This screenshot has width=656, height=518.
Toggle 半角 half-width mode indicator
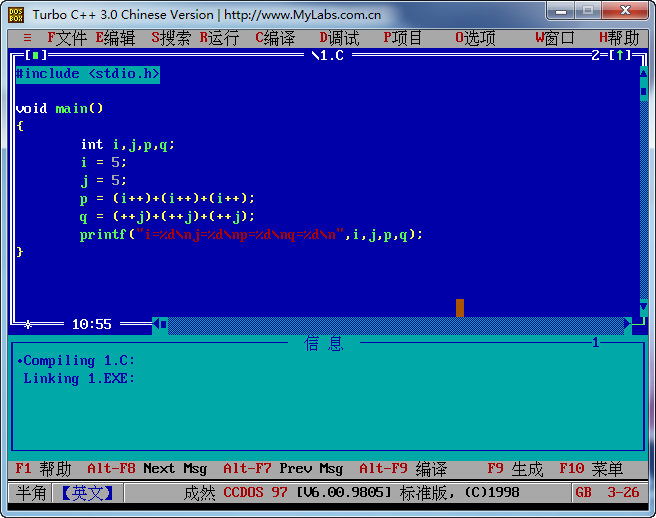tap(31, 493)
